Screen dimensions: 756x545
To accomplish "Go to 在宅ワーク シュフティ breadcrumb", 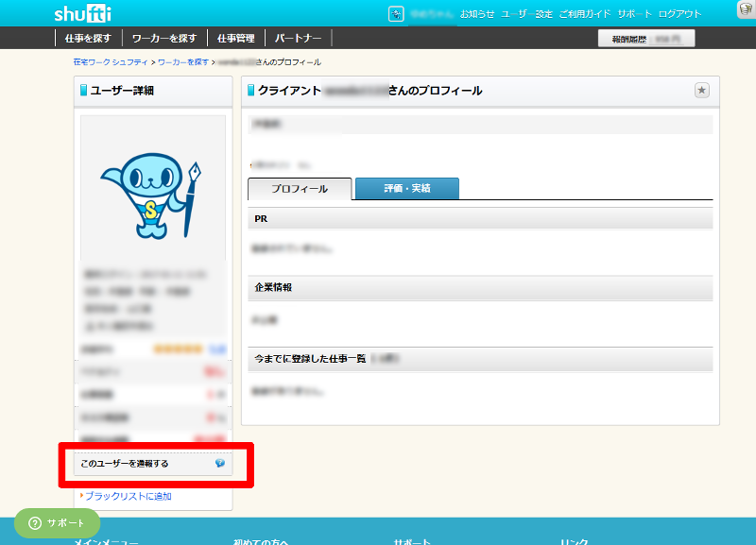I will point(111,62).
